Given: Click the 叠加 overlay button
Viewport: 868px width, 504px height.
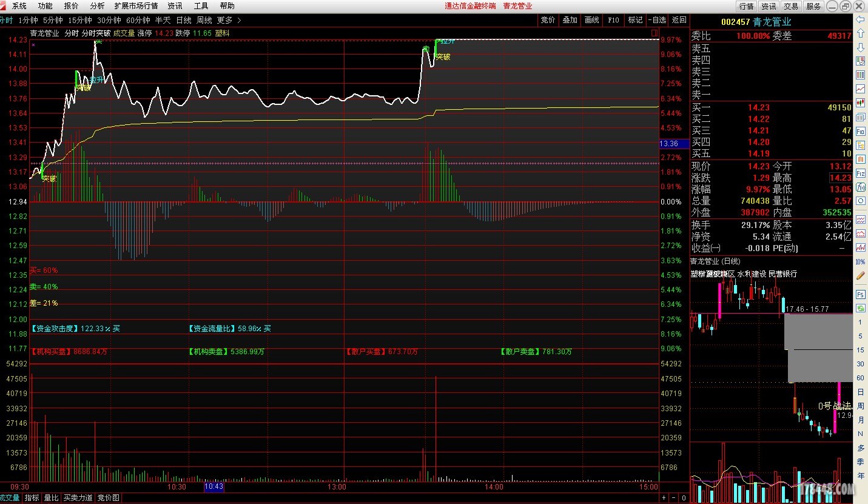Looking at the screenshot, I should click(570, 20).
